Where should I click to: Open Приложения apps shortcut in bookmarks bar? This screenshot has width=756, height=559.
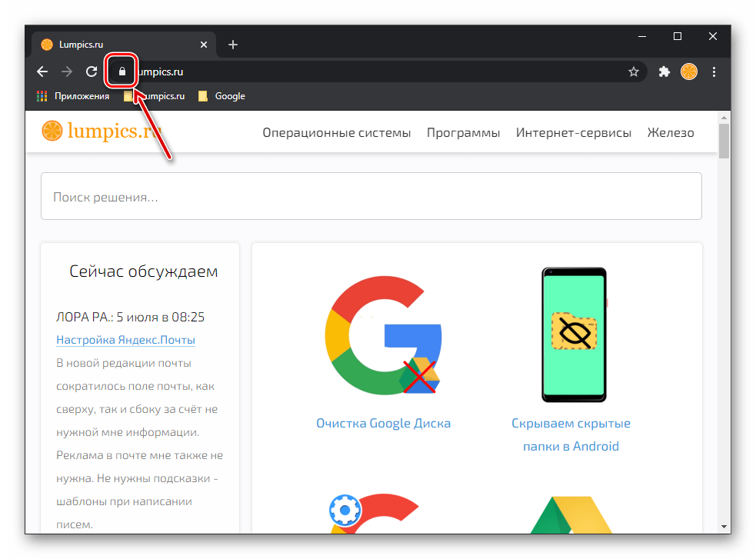point(74,96)
